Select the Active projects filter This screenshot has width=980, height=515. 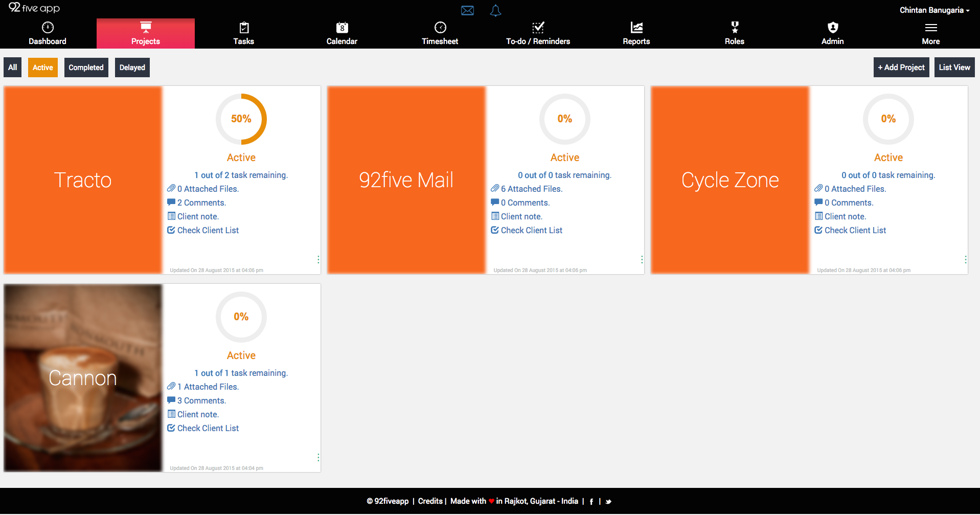pyautogui.click(x=43, y=68)
